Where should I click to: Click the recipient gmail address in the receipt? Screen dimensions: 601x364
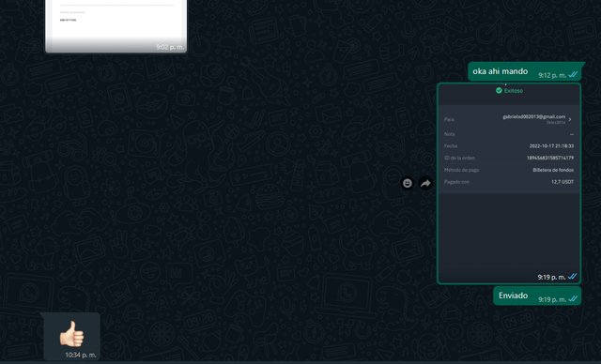tap(534, 116)
